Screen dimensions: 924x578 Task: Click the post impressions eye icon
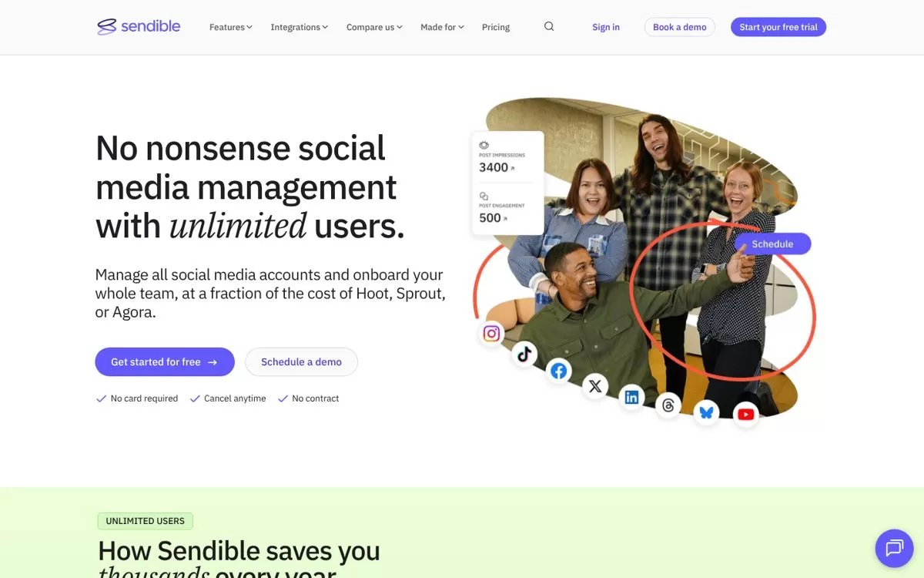(x=484, y=145)
